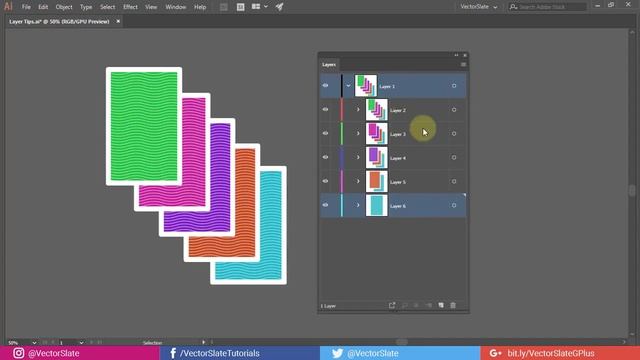Open the Effect menu
This screenshot has height=360, width=640.
(x=130, y=7)
